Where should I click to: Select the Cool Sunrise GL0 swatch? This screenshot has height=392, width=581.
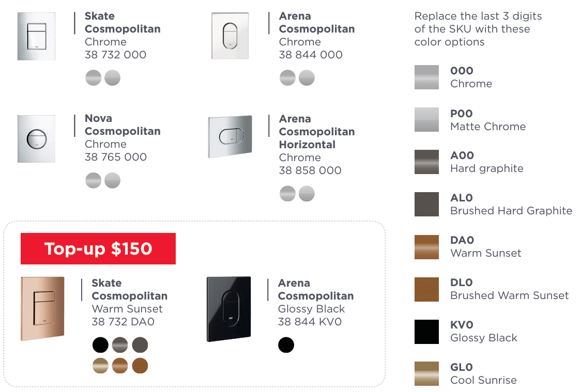426,374
